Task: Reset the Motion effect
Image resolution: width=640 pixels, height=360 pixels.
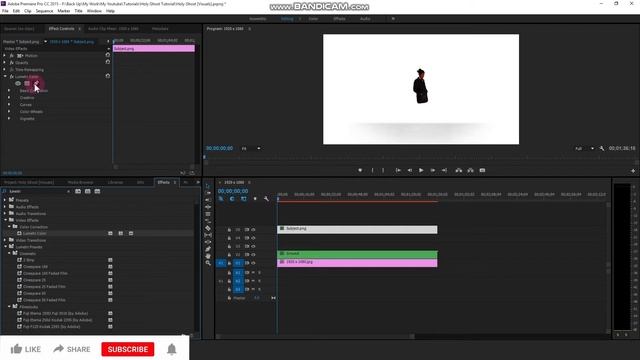Action: pos(108,55)
